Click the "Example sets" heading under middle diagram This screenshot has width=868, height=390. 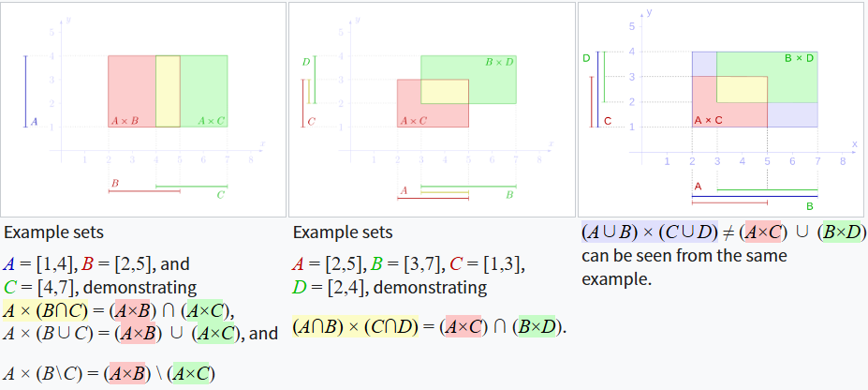pyautogui.click(x=343, y=232)
